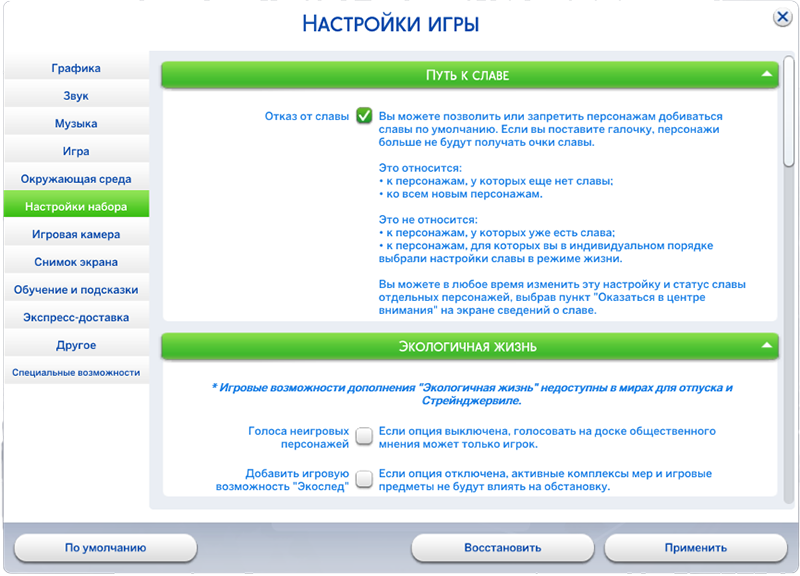Click the 'Это относится:' line

(x=420, y=168)
